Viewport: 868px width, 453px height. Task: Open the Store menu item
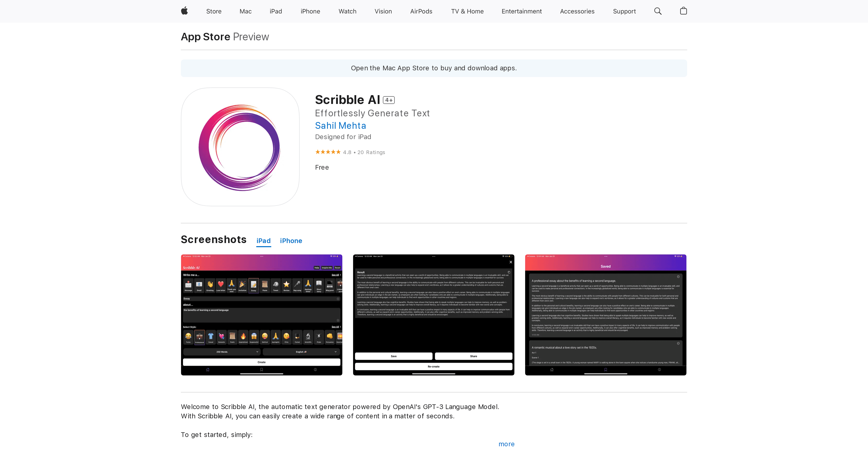coord(214,11)
